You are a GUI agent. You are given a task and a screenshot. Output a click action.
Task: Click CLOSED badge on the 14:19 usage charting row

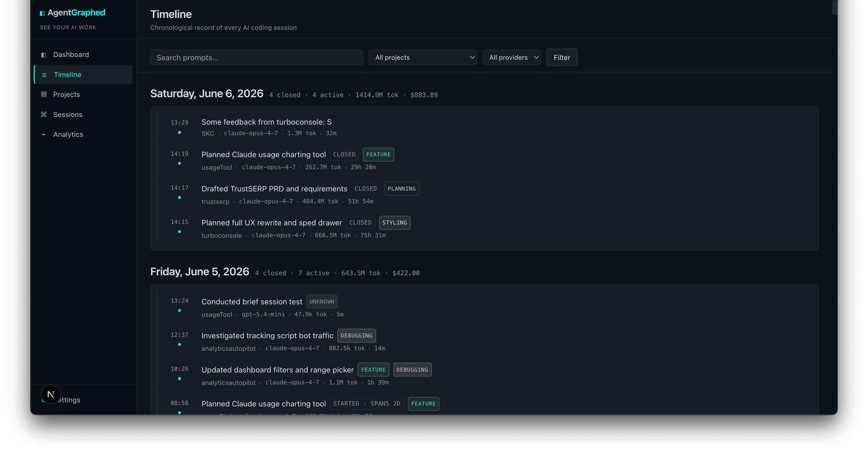344,154
